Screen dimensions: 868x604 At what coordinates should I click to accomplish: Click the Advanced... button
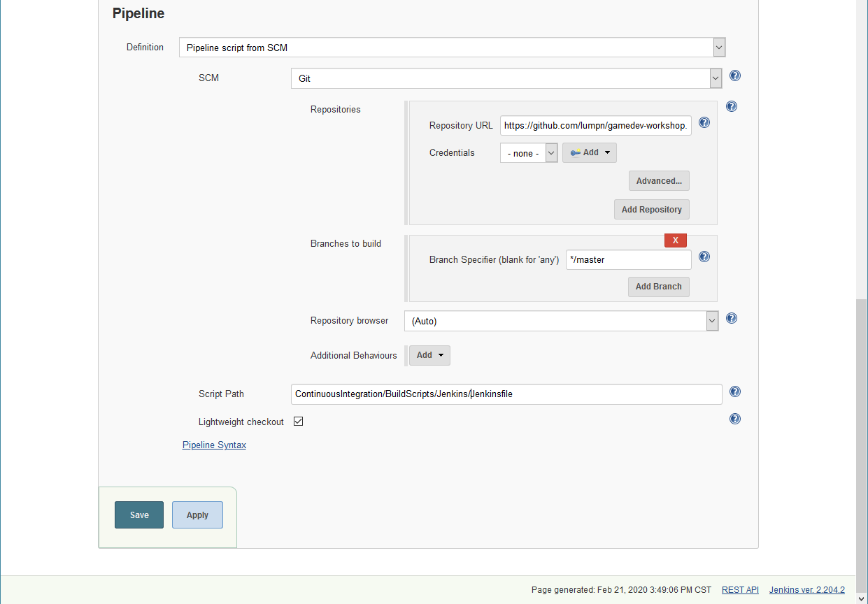coord(659,181)
